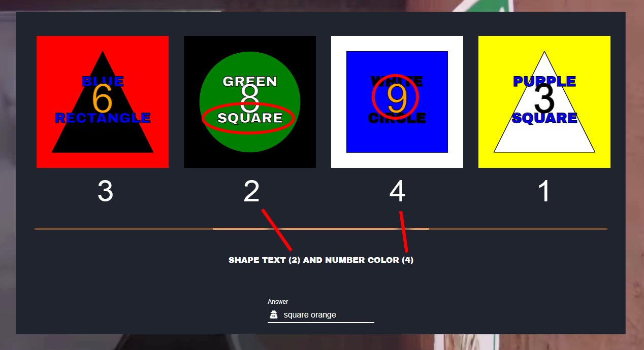Click the spy icon beside the answer field
The height and width of the screenshot is (350, 644).
tap(274, 315)
